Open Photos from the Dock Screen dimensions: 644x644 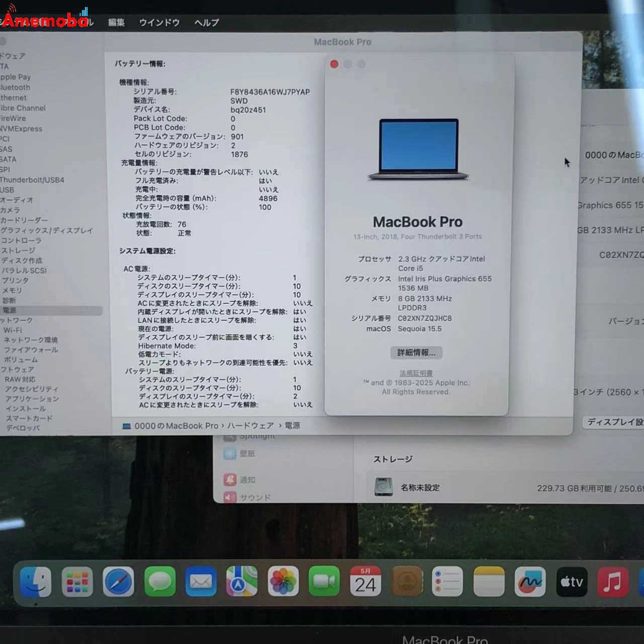click(x=283, y=582)
